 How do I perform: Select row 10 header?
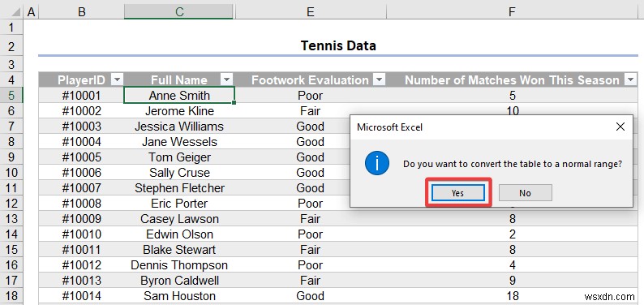click(11, 173)
